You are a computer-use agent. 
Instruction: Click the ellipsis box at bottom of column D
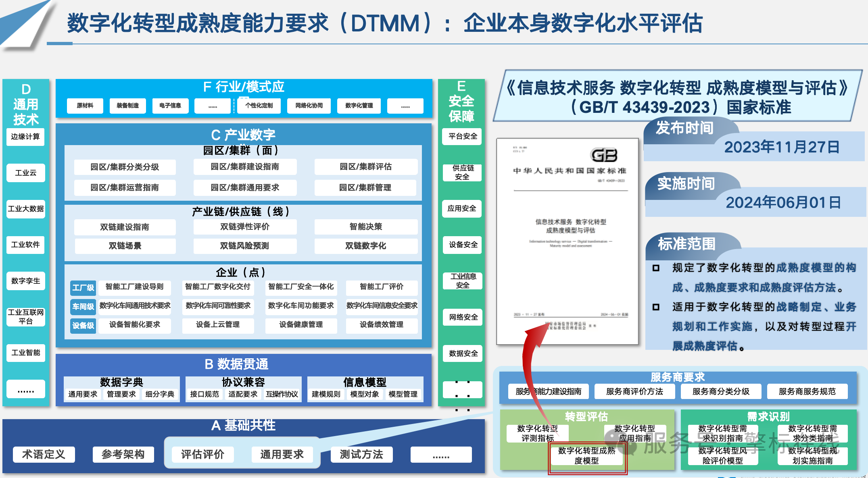(x=25, y=390)
